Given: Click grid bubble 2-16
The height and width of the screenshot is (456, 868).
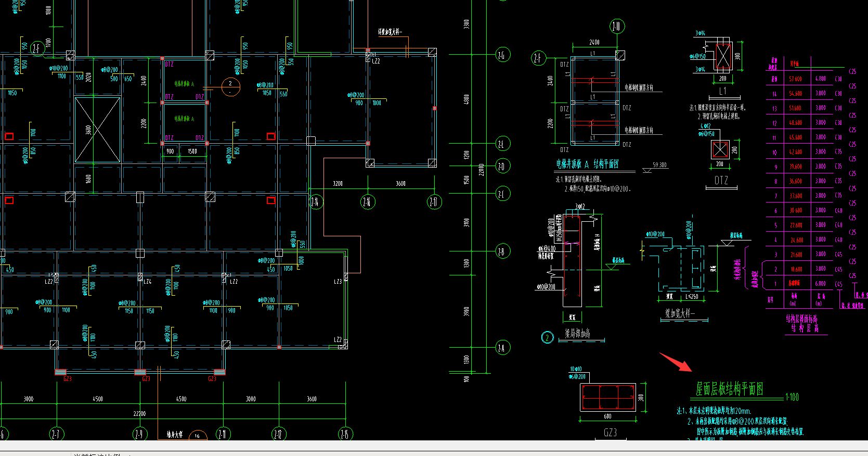Looking at the screenshot, I should click(x=368, y=202).
